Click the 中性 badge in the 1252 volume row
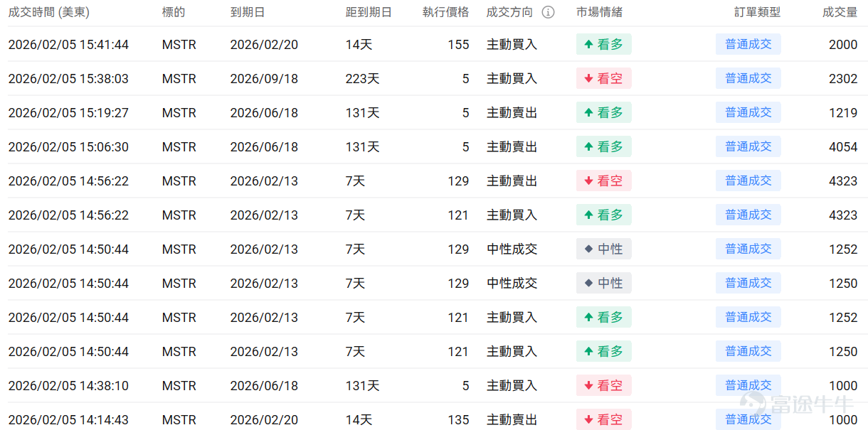 pos(603,249)
